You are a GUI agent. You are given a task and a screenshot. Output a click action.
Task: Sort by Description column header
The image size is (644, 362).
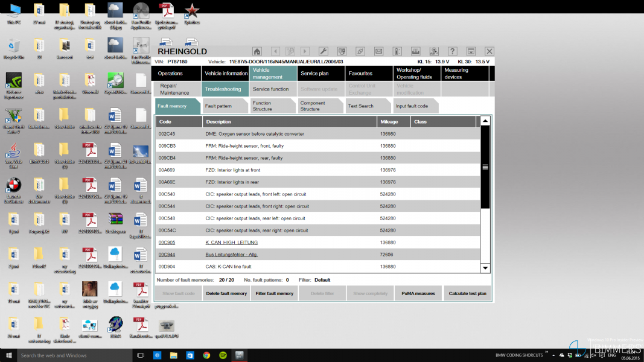point(290,121)
